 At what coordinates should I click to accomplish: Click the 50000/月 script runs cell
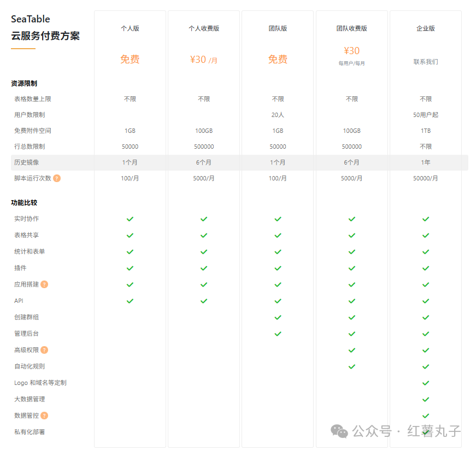click(x=426, y=178)
